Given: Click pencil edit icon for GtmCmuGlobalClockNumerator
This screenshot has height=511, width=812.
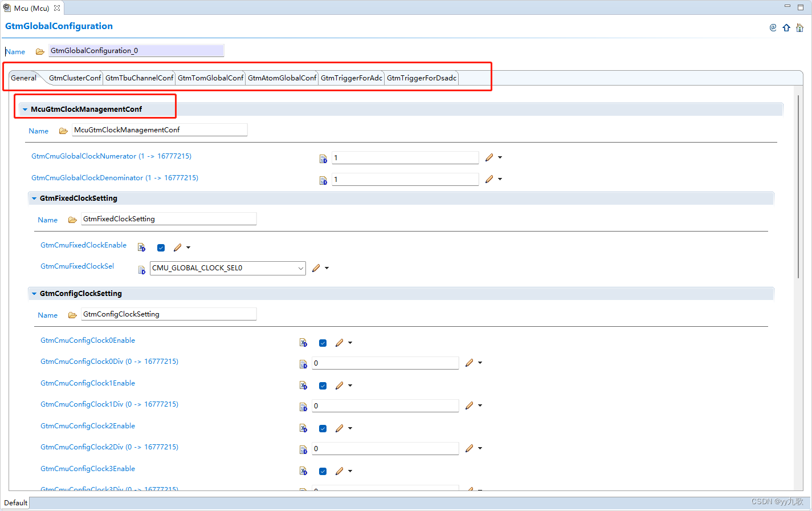Looking at the screenshot, I should (x=489, y=157).
